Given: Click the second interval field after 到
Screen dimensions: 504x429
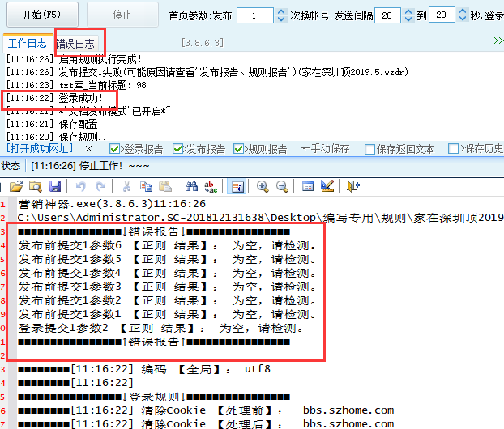Looking at the screenshot, I should click(x=442, y=15).
